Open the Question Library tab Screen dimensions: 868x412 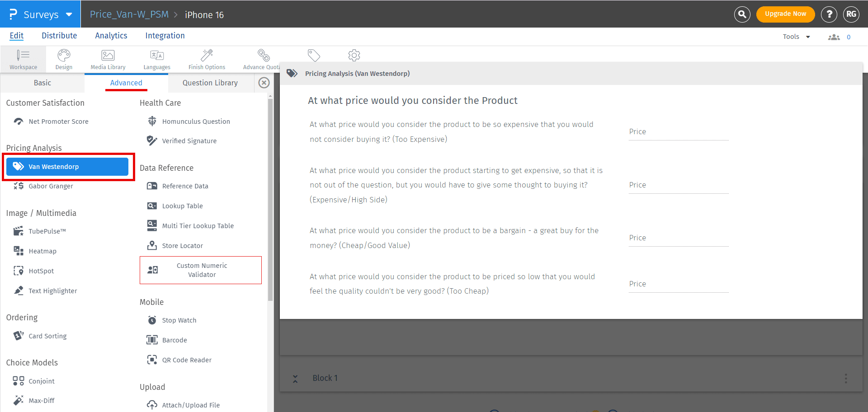pos(210,83)
